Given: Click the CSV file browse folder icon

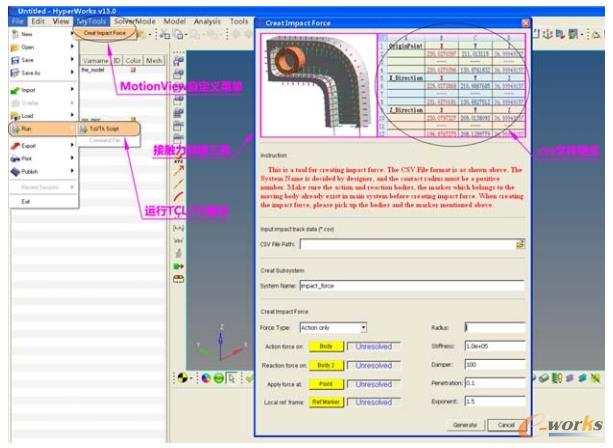Looking at the screenshot, I should 520,244.
